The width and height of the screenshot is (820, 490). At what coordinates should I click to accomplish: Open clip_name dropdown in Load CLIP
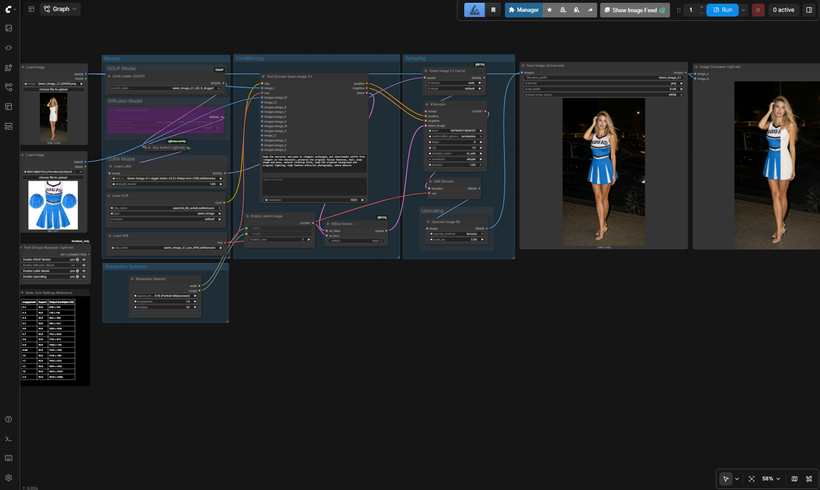click(x=166, y=208)
